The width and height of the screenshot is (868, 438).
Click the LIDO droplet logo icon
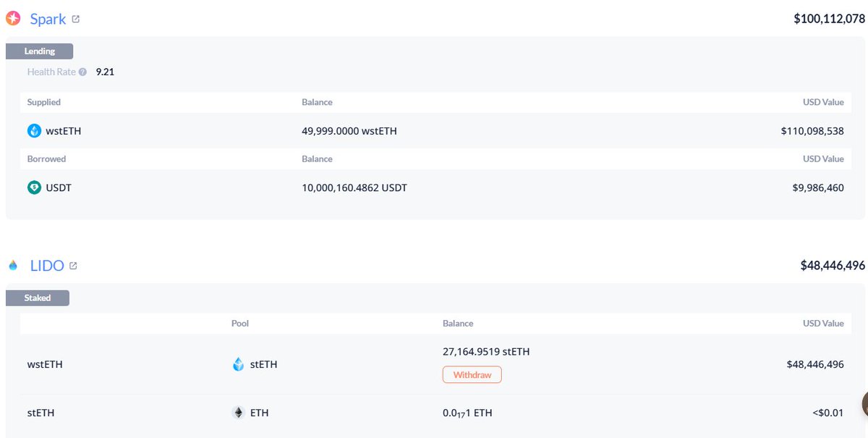(x=13, y=266)
